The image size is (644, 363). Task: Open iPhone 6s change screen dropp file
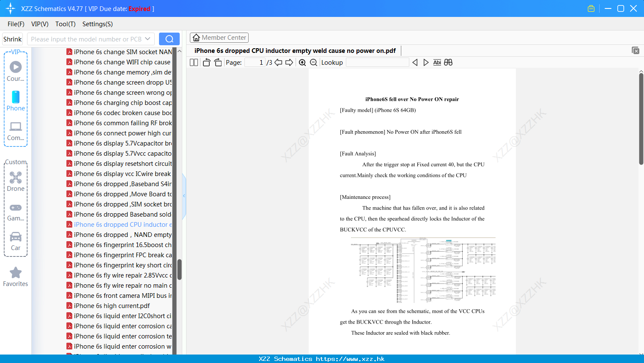(119, 82)
